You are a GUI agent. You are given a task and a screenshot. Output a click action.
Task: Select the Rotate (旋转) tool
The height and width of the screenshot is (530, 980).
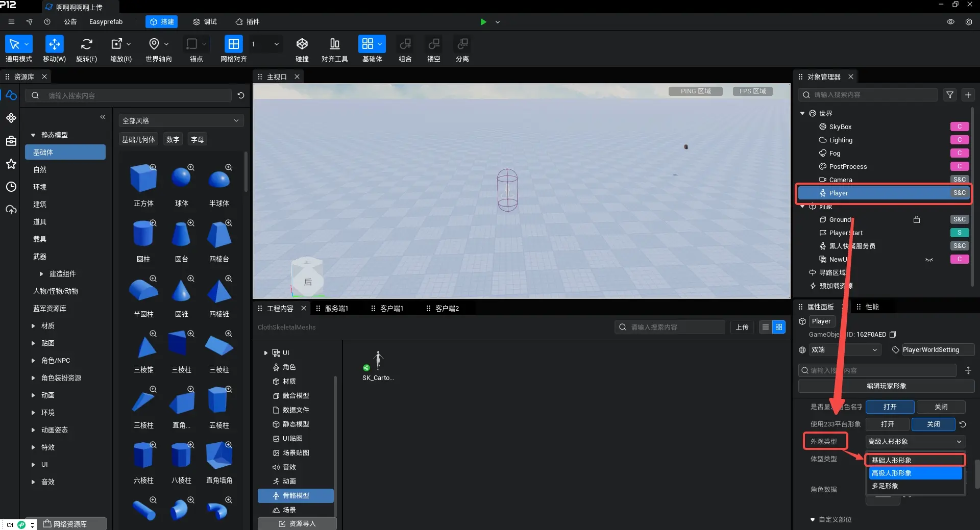[86, 44]
